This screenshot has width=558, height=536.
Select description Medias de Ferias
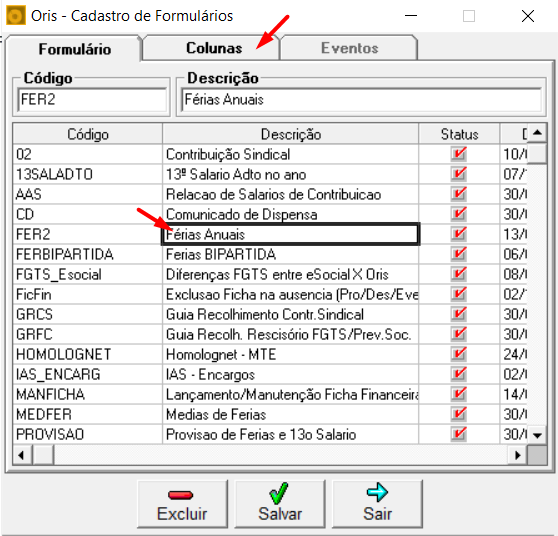pos(291,414)
